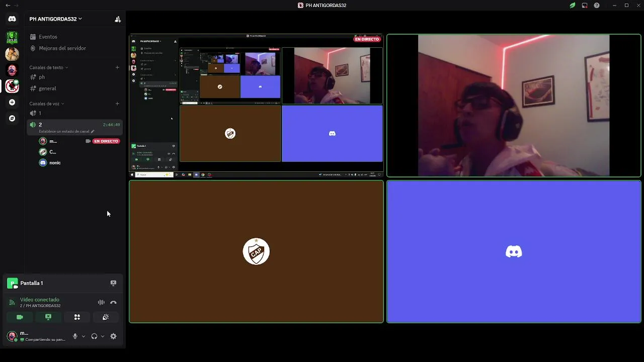Click the white Discord logo avatar
The height and width of the screenshot is (362, 644).
[x=514, y=251]
